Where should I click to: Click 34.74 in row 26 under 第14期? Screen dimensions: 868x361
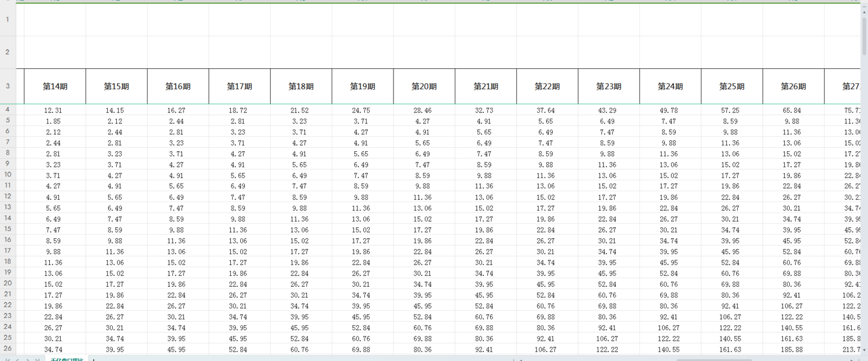point(55,349)
